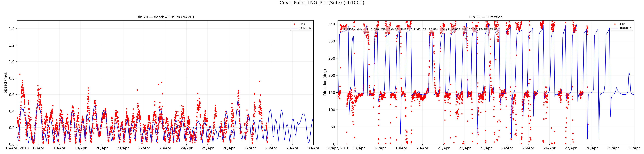Click the red Obs marker in left legend
Viewport: 644px width, 154px height.
pos(294,24)
